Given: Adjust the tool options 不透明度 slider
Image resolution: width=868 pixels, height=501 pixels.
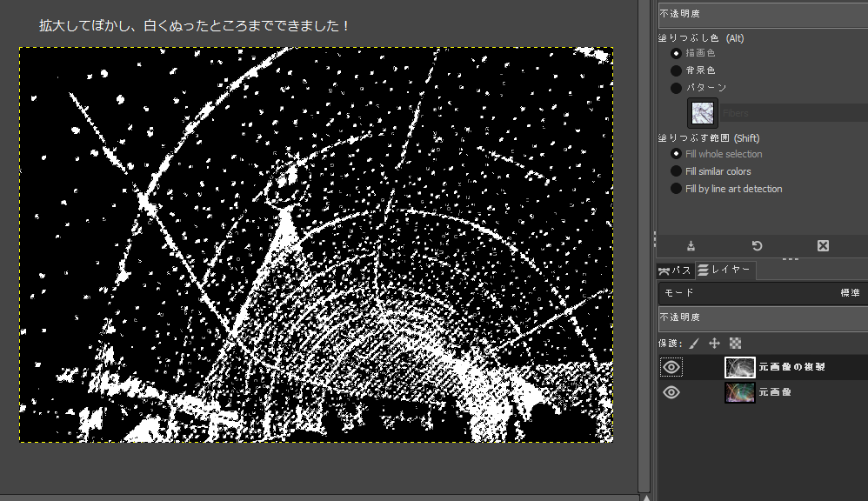Looking at the screenshot, I should [x=762, y=15].
